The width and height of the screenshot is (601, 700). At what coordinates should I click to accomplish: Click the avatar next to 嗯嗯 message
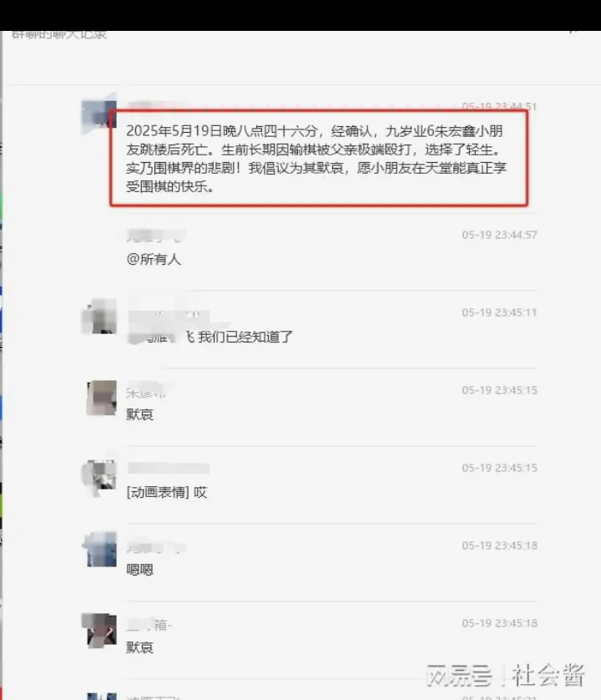point(101,549)
